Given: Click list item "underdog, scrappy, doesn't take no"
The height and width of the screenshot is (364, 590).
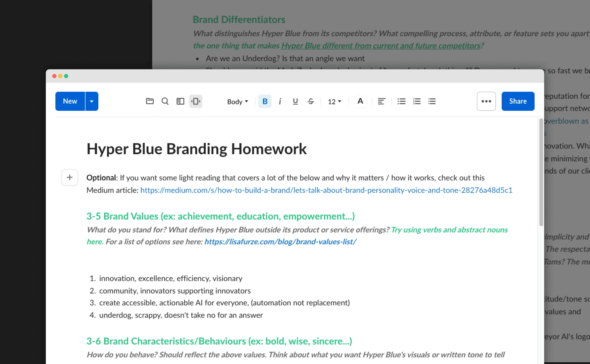Looking at the screenshot, I should pos(181,315).
